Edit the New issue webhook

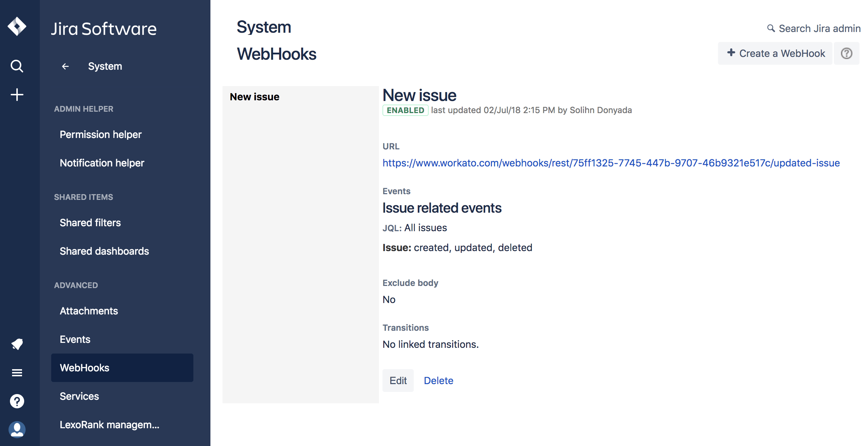click(x=398, y=380)
